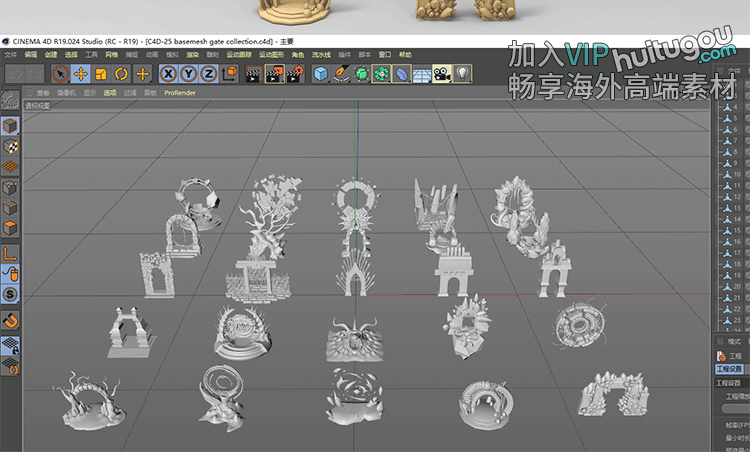Open the ProRender viewport menu
Screen dimensions: 750x456
coord(177,92)
